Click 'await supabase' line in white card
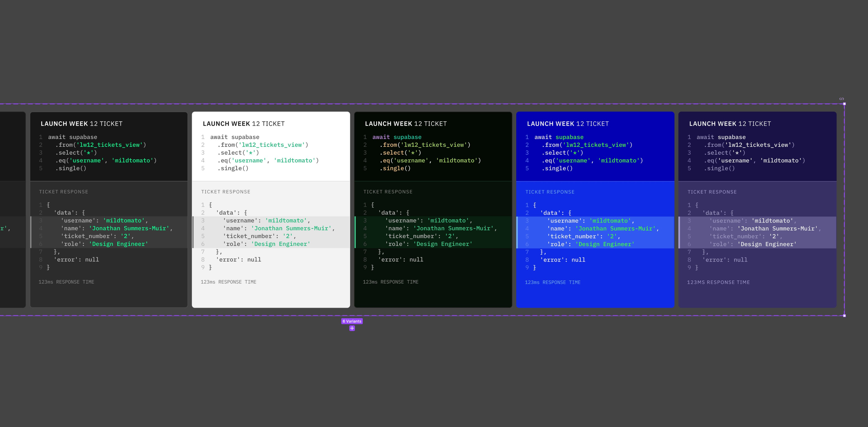 (x=235, y=137)
